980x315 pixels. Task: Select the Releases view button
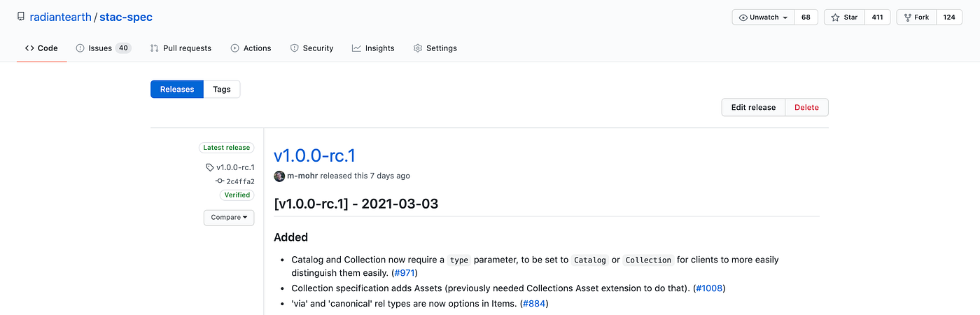(x=177, y=89)
